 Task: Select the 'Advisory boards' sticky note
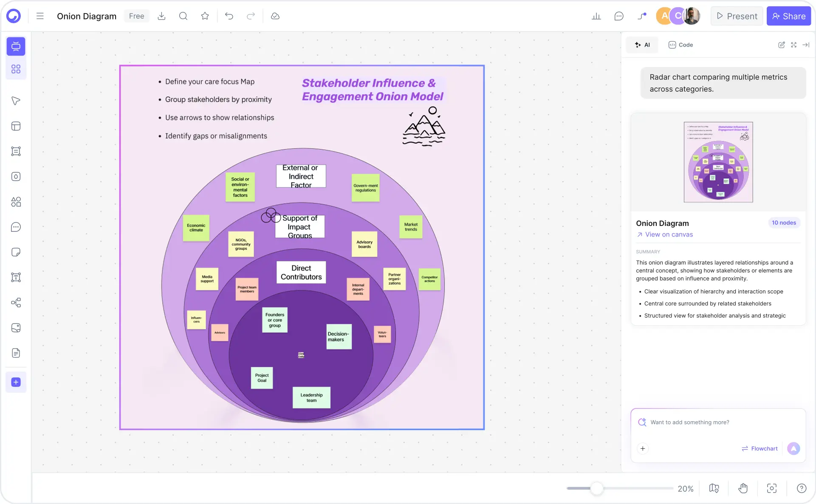point(364,244)
